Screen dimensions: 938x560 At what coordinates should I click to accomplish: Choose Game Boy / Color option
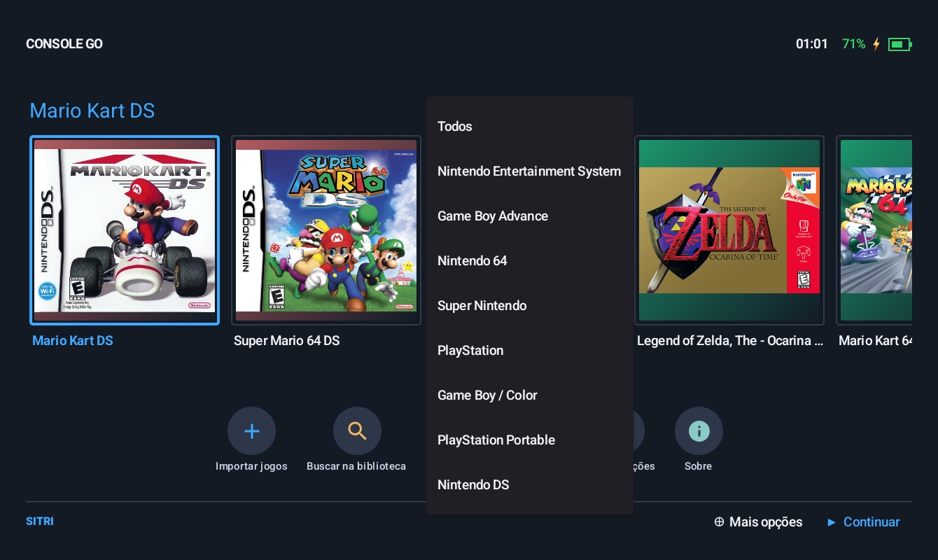tap(530, 395)
